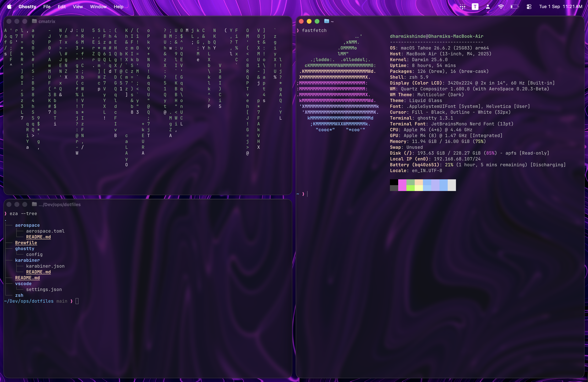
Task: Click the .../Dev/ops/dotfiles window title
Action: (x=59, y=205)
